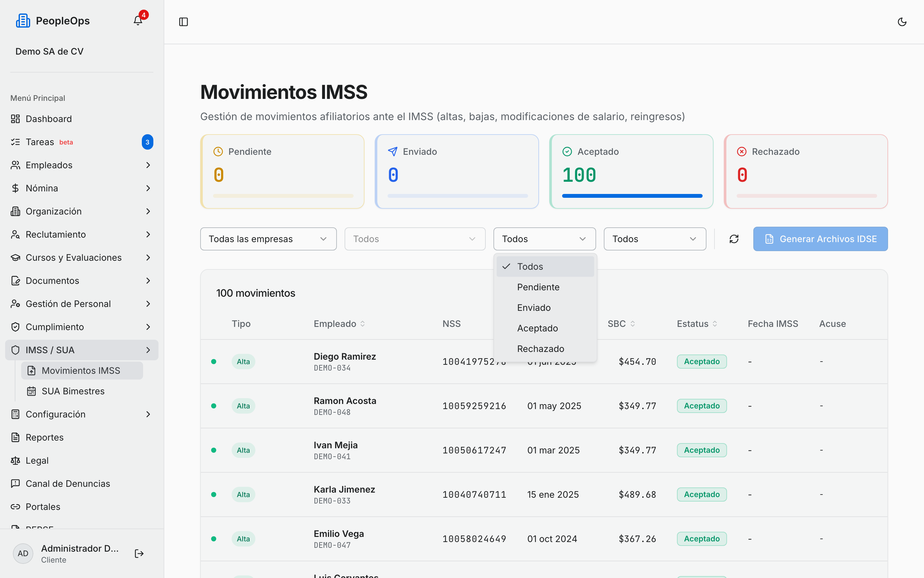Open the Tareas badge showing 3
This screenshot has height=578, width=924.
pos(147,142)
